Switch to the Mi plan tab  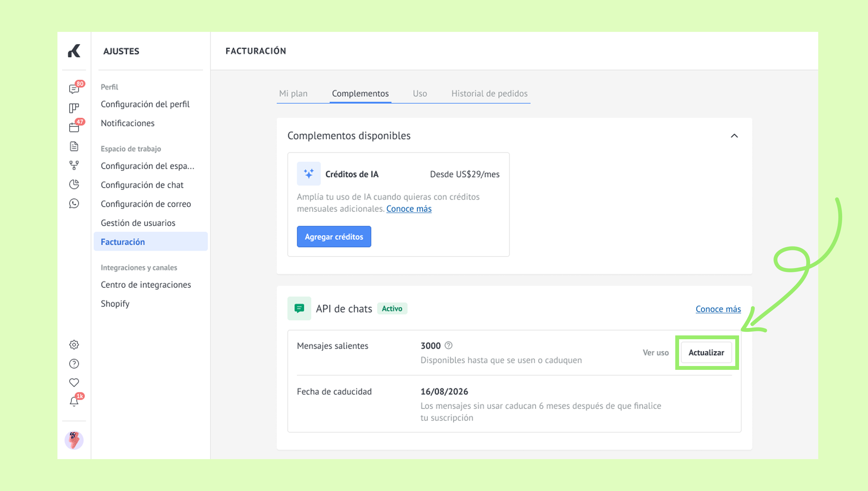[x=293, y=93]
